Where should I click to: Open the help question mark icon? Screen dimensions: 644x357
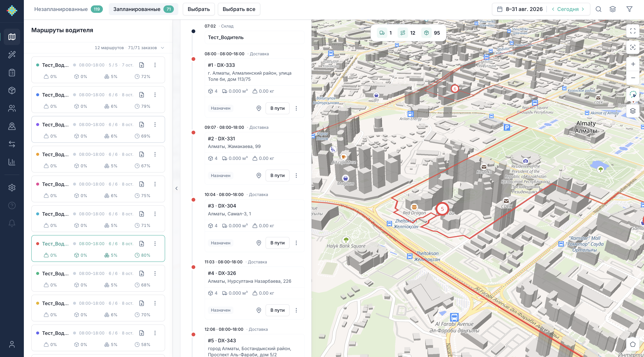(12, 205)
